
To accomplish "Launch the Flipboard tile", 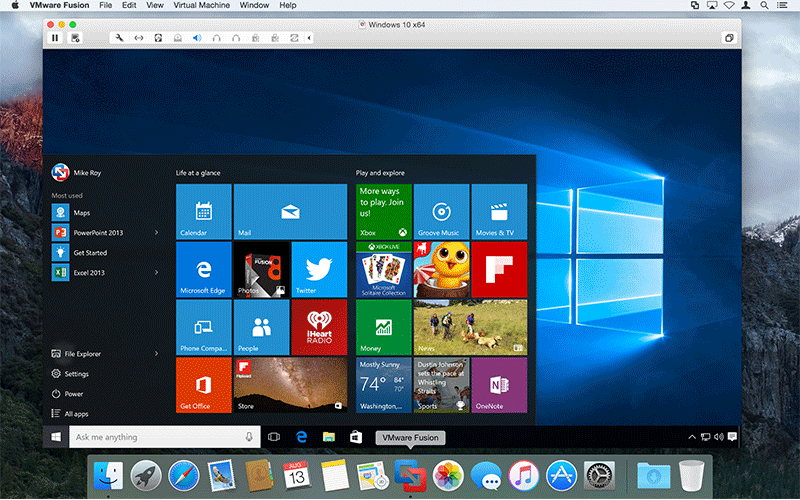I will tap(499, 269).
